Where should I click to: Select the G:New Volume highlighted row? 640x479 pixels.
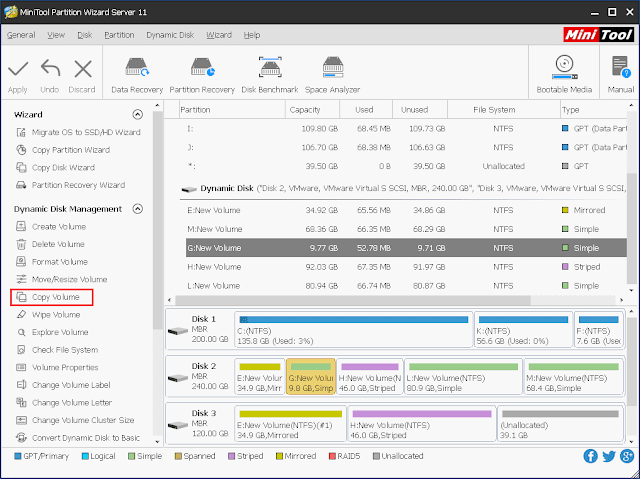click(x=406, y=248)
